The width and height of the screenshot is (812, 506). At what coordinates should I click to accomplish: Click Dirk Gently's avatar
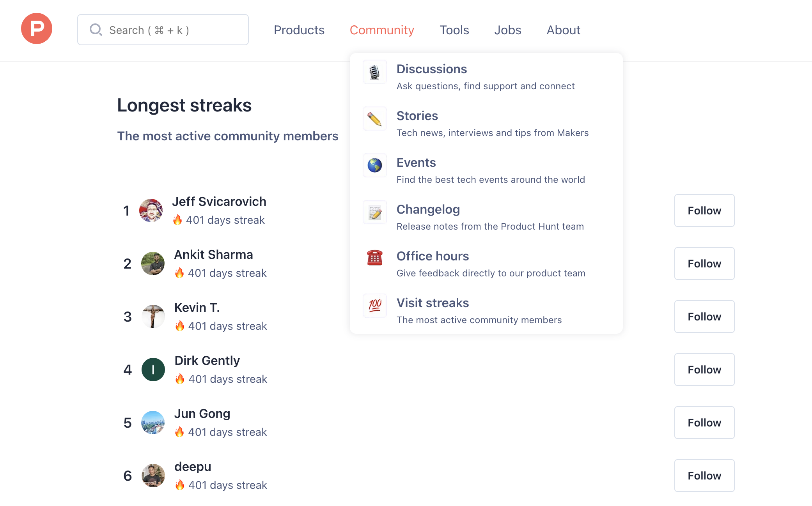(153, 369)
